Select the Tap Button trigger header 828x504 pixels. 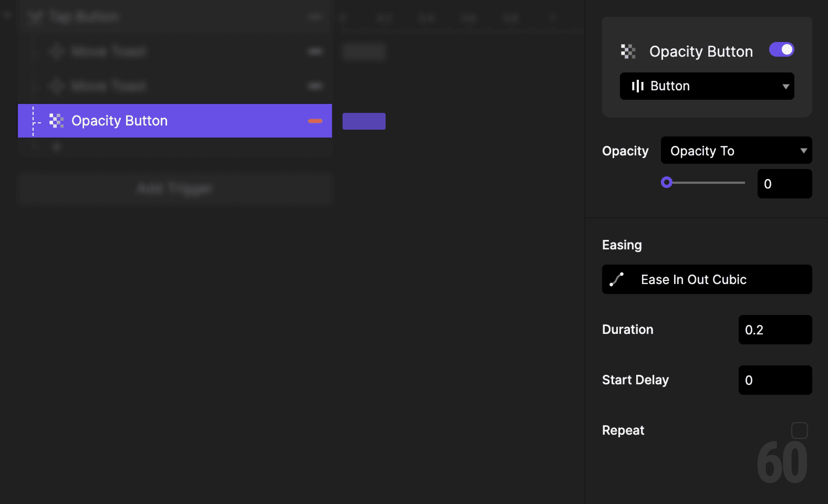[84, 17]
